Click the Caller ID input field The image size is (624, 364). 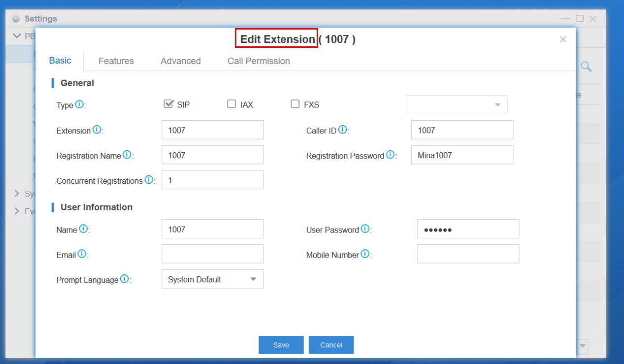(462, 130)
